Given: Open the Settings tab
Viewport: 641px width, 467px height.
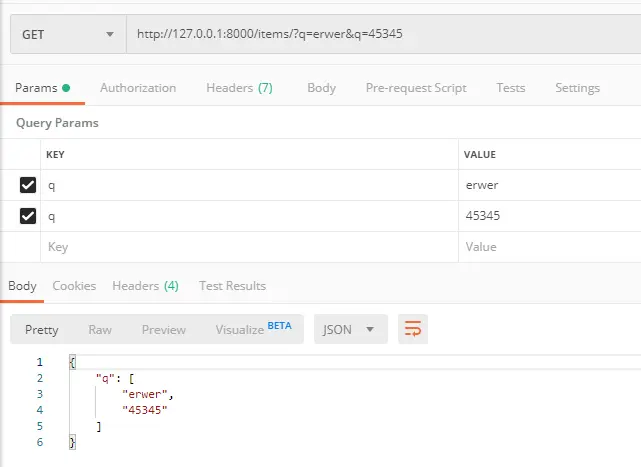Looking at the screenshot, I should click(x=577, y=88).
